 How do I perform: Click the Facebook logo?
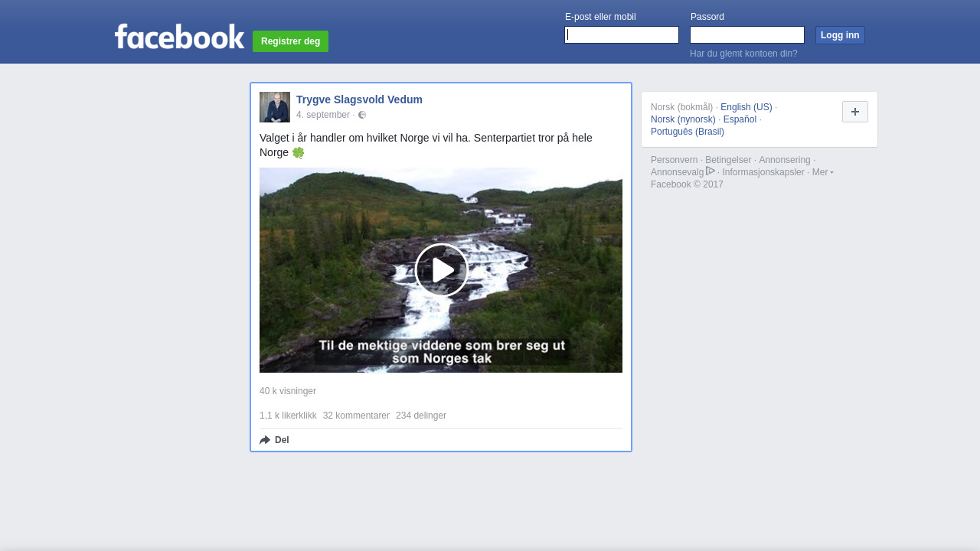tap(180, 37)
